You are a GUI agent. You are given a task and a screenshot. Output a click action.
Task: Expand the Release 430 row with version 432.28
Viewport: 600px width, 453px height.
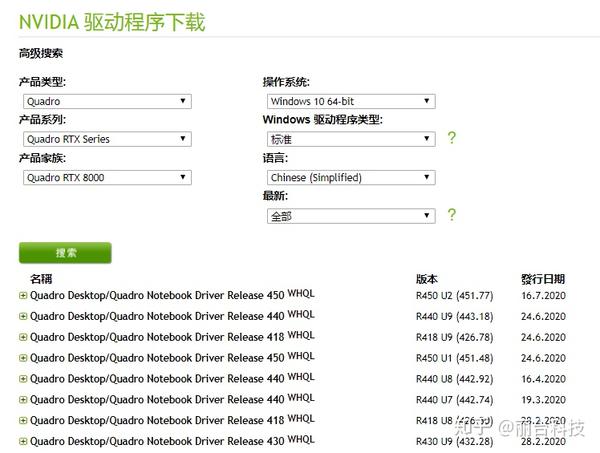(23, 442)
